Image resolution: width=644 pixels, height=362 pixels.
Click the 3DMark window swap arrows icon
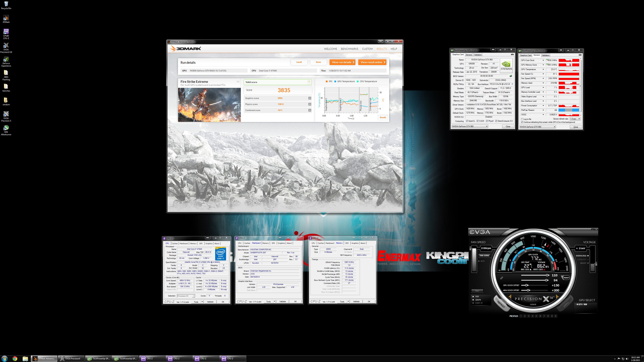click(380, 41)
